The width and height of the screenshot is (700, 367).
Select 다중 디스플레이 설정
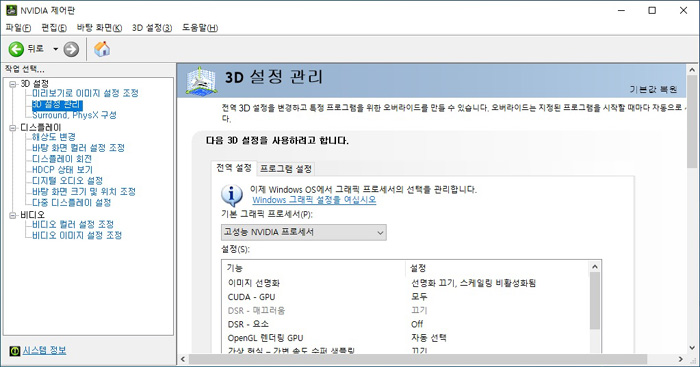(71, 203)
